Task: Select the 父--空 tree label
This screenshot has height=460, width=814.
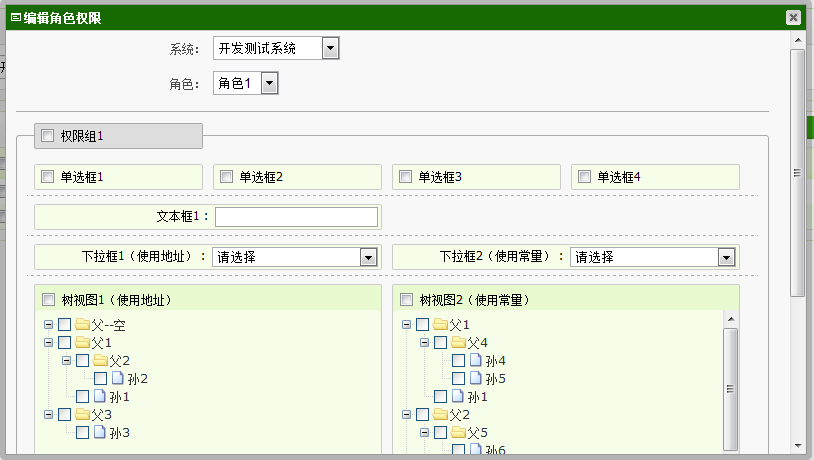Action: click(108, 326)
